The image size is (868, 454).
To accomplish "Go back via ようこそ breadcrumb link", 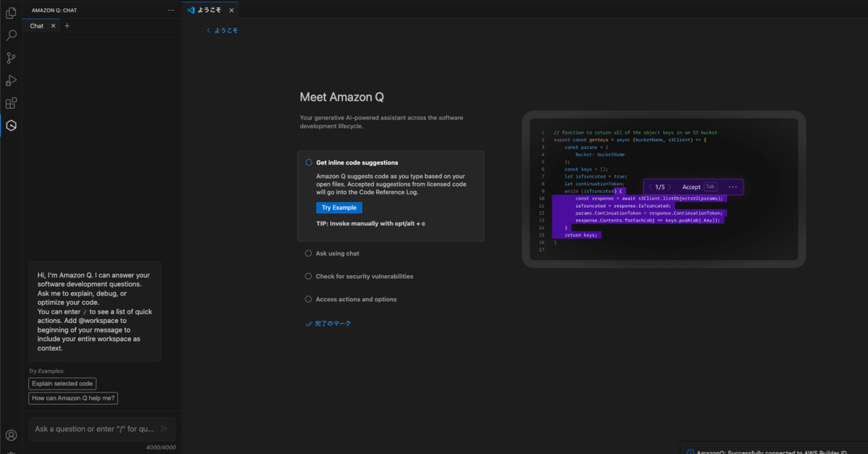I will click(x=222, y=30).
